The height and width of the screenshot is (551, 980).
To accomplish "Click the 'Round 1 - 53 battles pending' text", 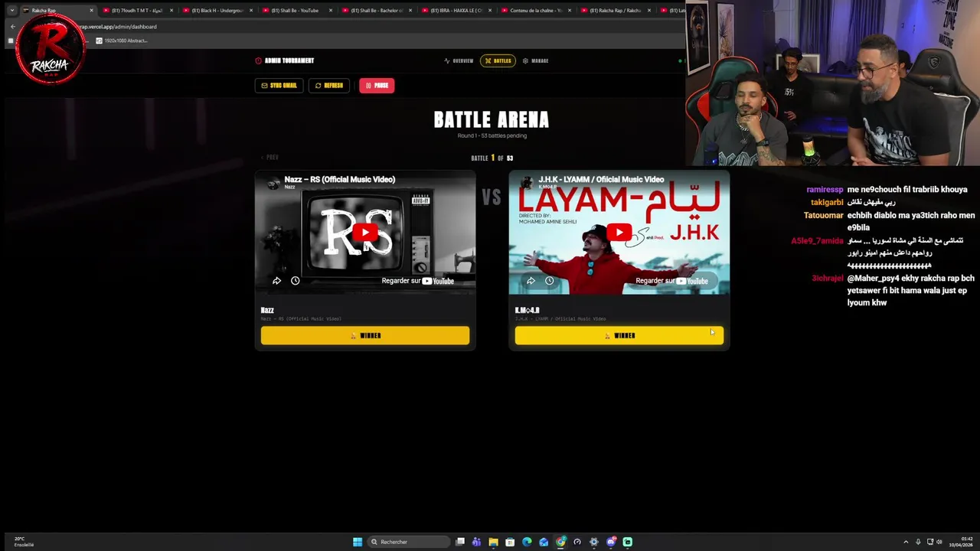I will pos(492,135).
